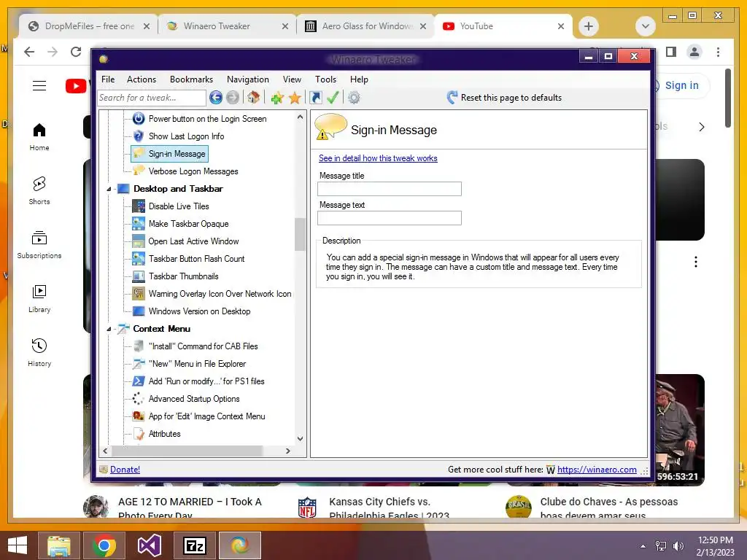747x560 pixels.
Task: Click the tree horizontal scroll right arrow
Action: coord(287,451)
